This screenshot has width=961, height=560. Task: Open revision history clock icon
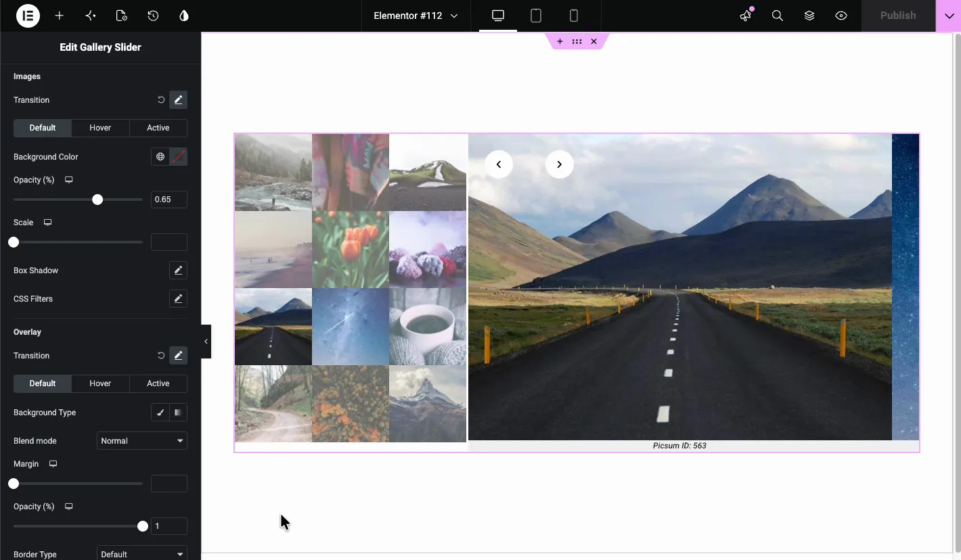click(x=153, y=16)
